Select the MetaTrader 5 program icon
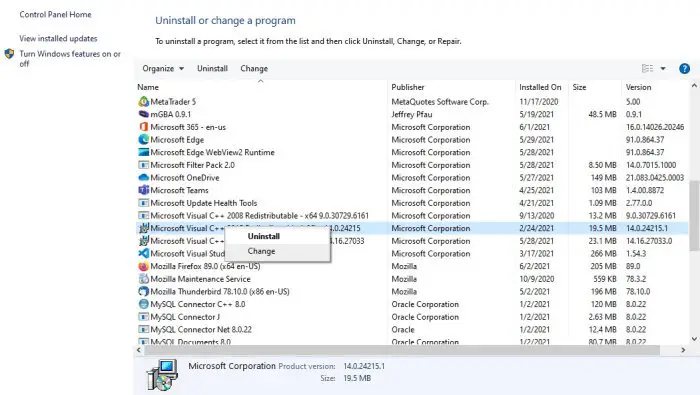Viewport: 700px width, 395px height. 143,102
